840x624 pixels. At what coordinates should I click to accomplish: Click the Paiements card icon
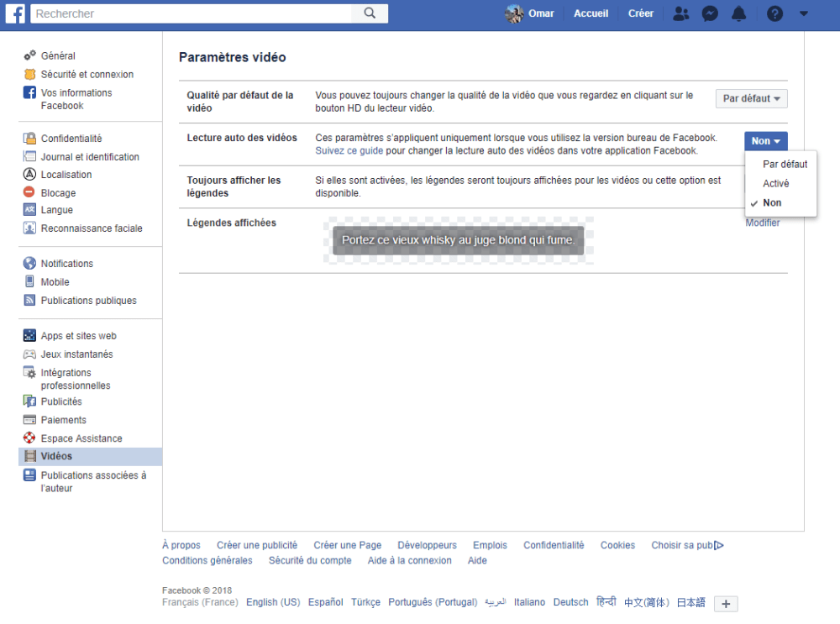(x=29, y=419)
